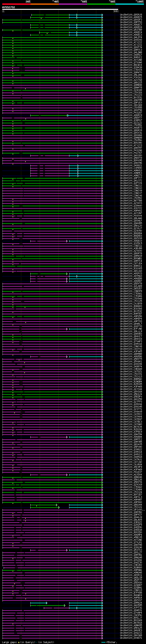Open hit UniRef100_Q9FF53
This screenshot has width=146, height=644.
131,22
